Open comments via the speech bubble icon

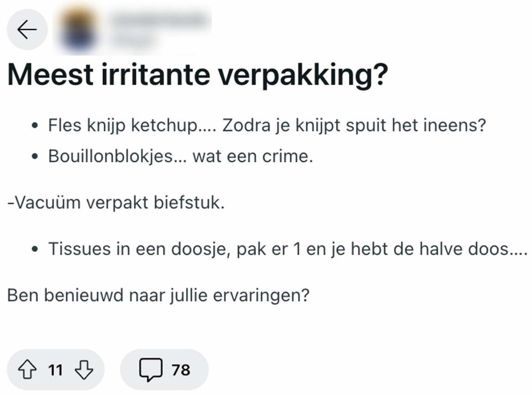(151, 370)
